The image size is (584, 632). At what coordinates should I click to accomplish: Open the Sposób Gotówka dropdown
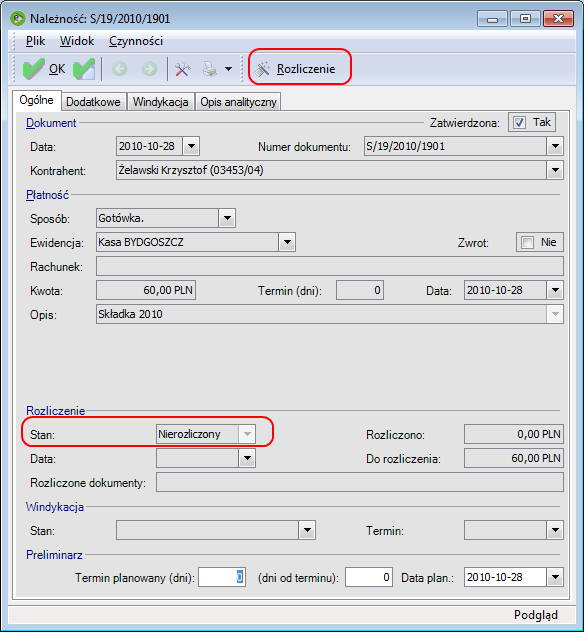pyautogui.click(x=227, y=218)
